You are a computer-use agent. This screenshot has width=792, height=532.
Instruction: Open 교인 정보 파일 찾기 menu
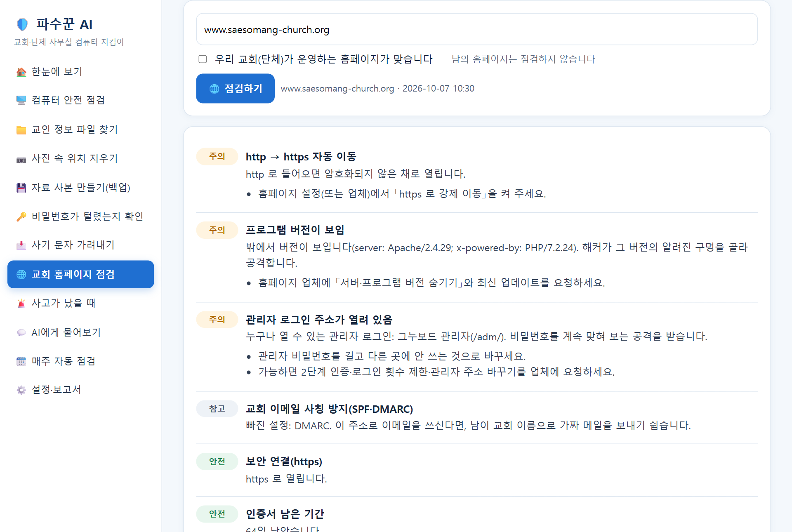point(81,129)
